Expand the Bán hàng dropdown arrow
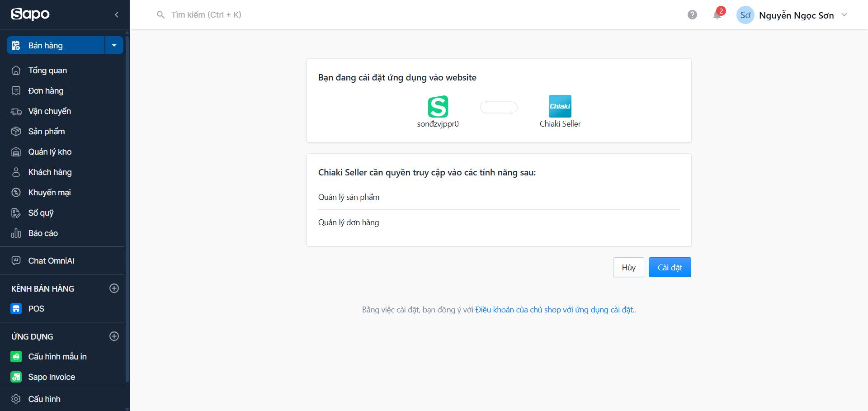868x411 pixels. click(x=114, y=45)
